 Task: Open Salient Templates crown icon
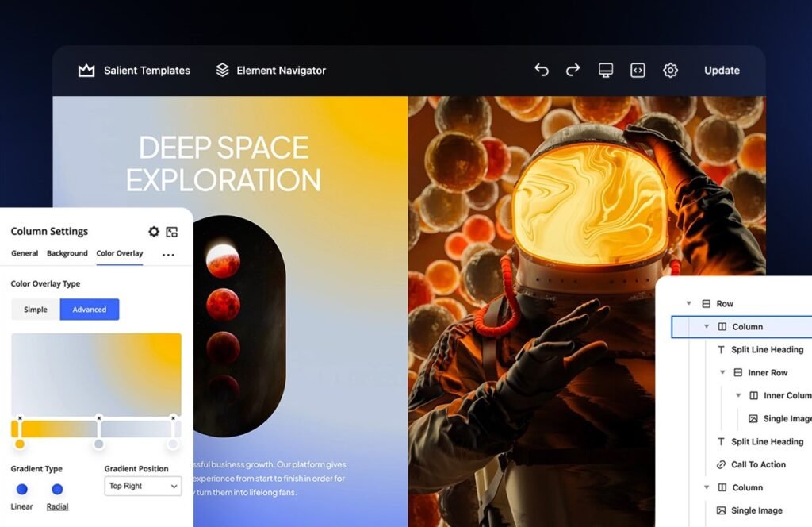click(86, 71)
